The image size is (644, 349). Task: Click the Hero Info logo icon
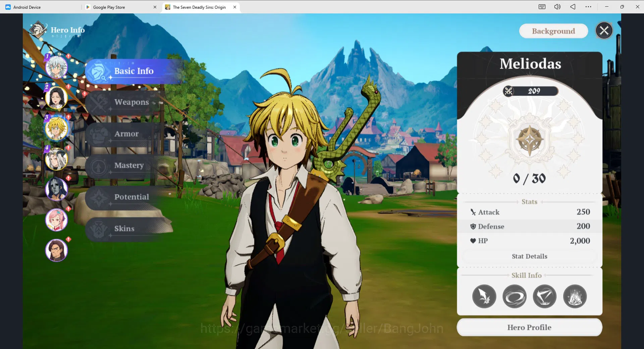[38, 30]
